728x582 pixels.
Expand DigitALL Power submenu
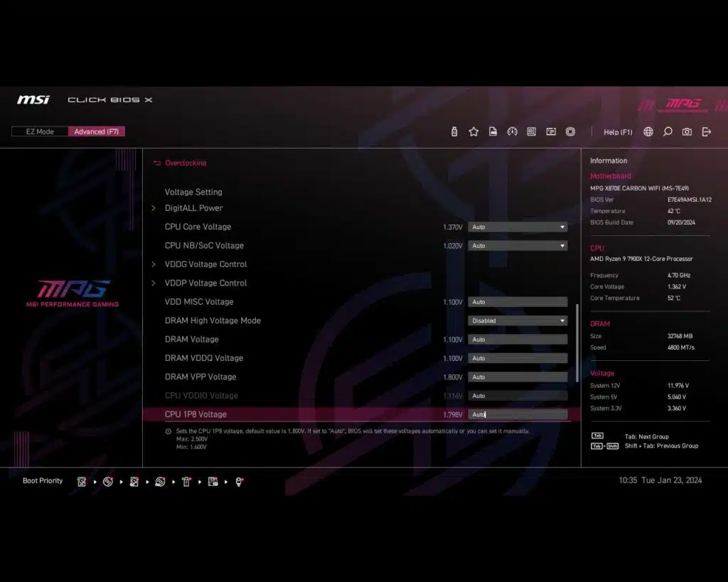(x=193, y=208)
